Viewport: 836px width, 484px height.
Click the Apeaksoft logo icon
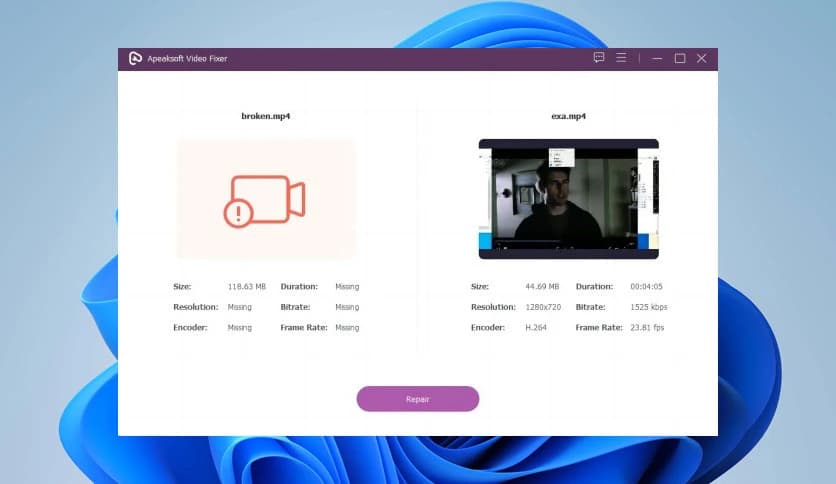click(135, 58)
